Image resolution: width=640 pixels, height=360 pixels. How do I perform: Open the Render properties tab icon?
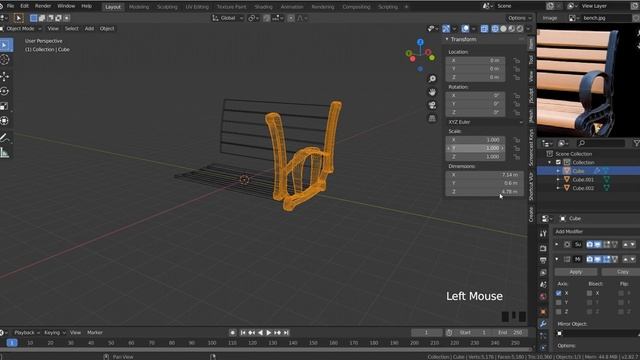pyautogui.click(x=543, y=248)
